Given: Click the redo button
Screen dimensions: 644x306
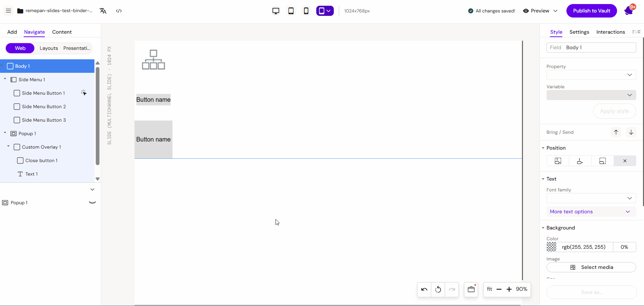Looking at the screenshot, I should pyautogui.click(x=452, y=289).
